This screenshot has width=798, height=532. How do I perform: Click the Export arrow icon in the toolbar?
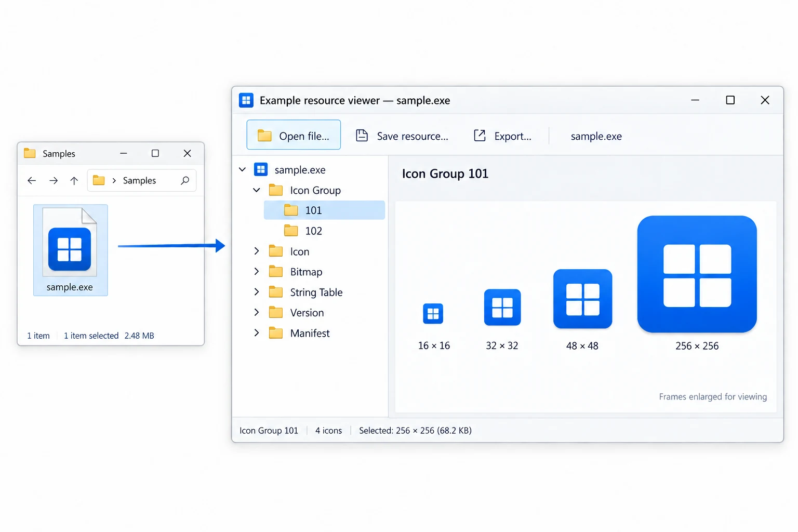[480, 136]
